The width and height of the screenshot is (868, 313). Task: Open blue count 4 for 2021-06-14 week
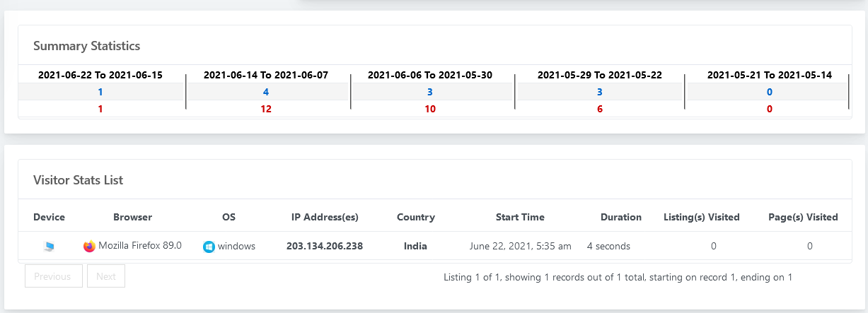tap(266, 92)
